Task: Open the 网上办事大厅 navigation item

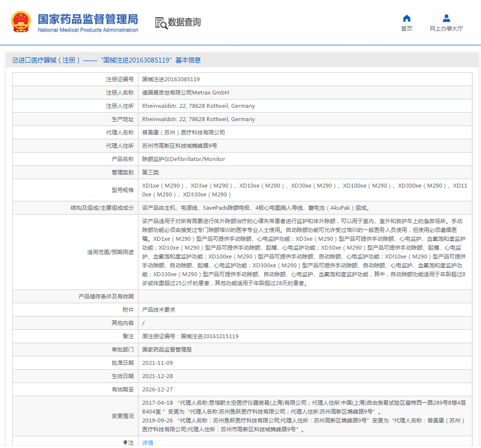Action: point(446,29)
